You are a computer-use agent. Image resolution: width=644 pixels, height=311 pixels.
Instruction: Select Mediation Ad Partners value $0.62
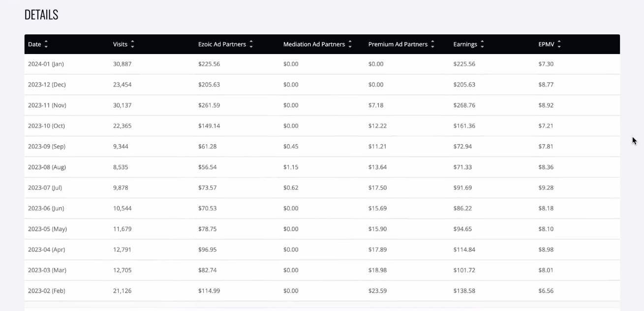coord(291,188)
